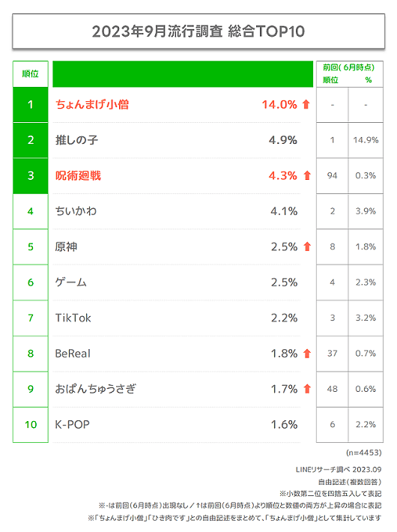397x532 pixels.
Task: Click the 呪術廻戦 entry text
Action: 78,176
